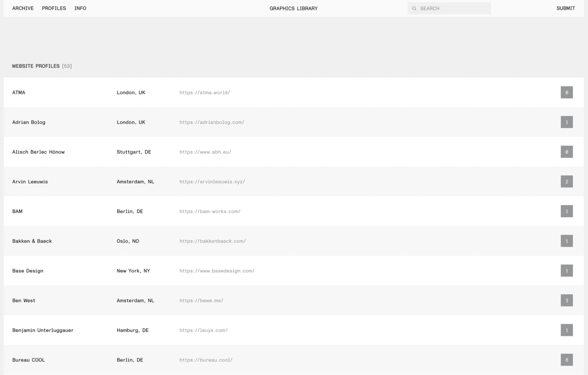Screen dimensions: 588x375
Task: Click Amsterdam, NL in Arvin Leeuwis row
Action: [135, 182]
